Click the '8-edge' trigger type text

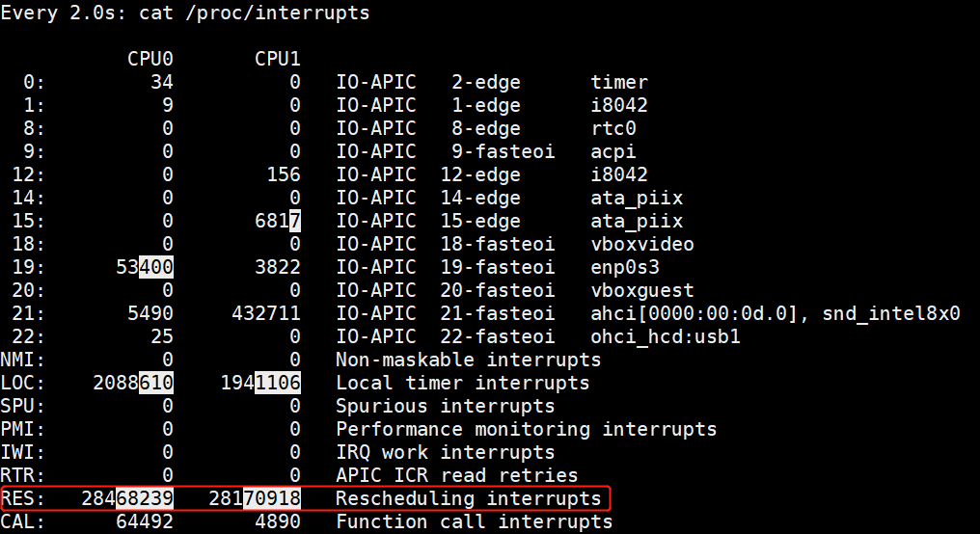tap(485, 128)
